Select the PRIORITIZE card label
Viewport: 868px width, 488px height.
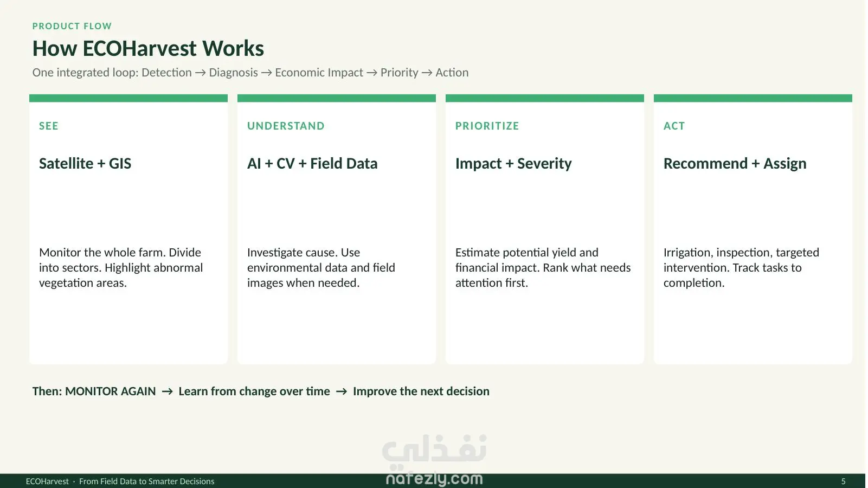coord(487,126)
